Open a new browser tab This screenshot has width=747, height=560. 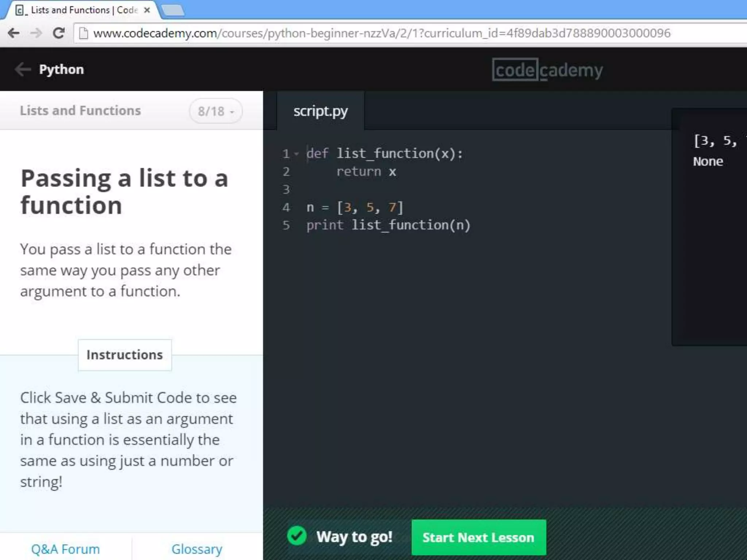click(173, 10)
